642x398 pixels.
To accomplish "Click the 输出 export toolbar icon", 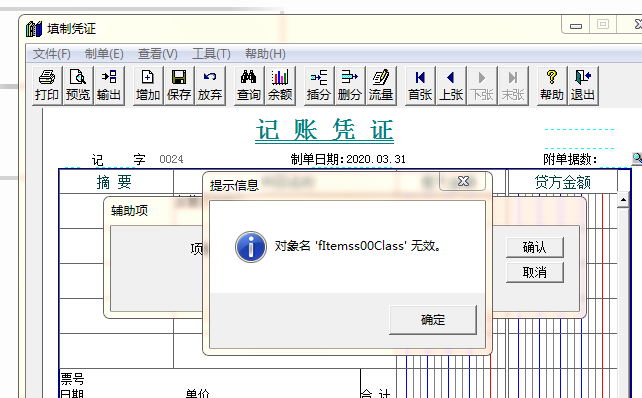I will (109, 86).
